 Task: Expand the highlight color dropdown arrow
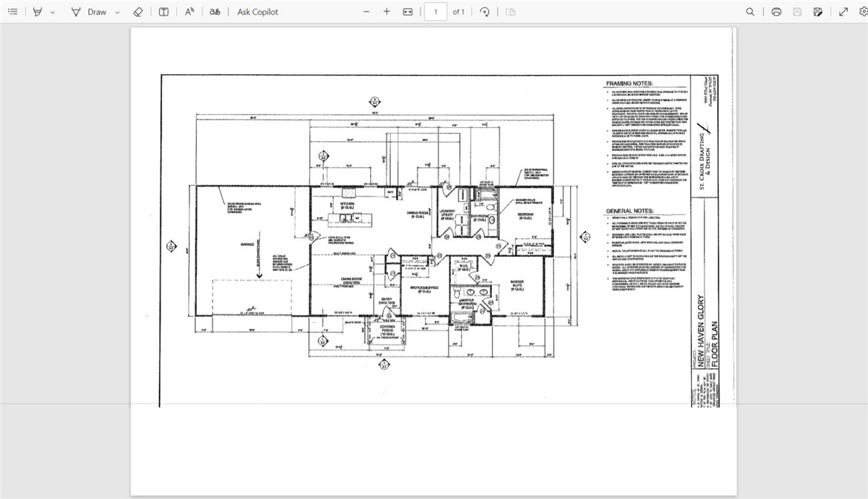point(53,13)
